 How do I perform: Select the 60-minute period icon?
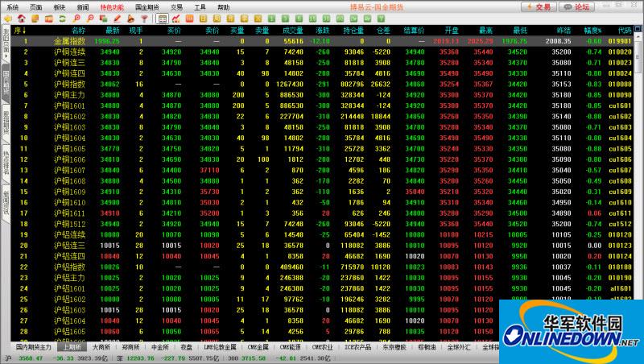point(340,19)
